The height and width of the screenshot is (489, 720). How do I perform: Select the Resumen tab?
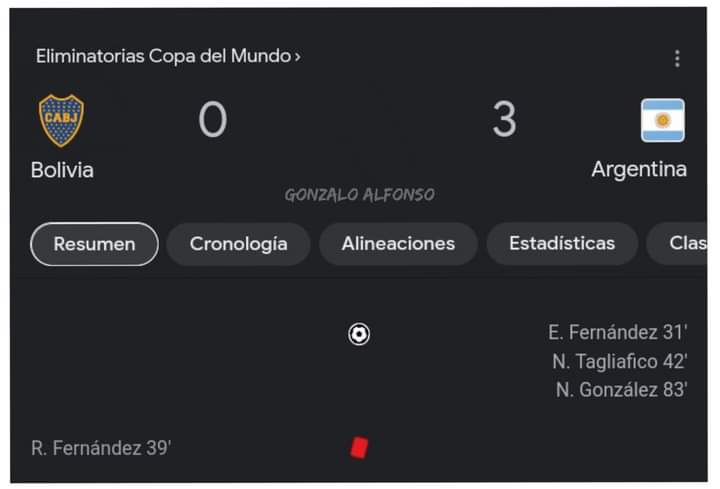point(94,244)
